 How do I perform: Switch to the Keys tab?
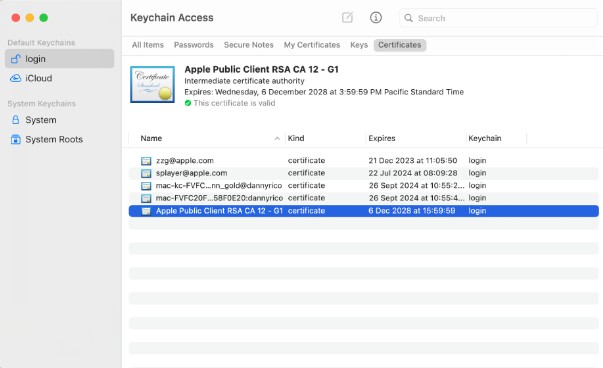(359, 45)
